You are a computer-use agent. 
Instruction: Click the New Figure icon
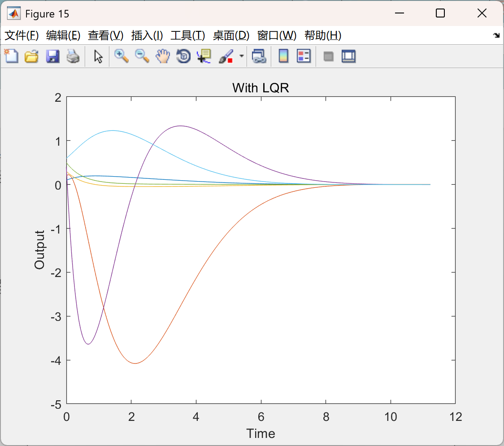click(x=11, y=56)
